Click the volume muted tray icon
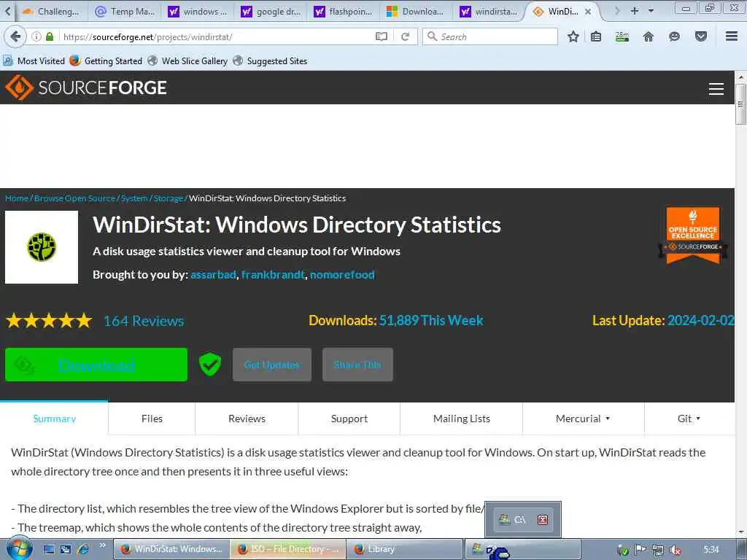The image size is (747, 560). (x=675, y=550)
